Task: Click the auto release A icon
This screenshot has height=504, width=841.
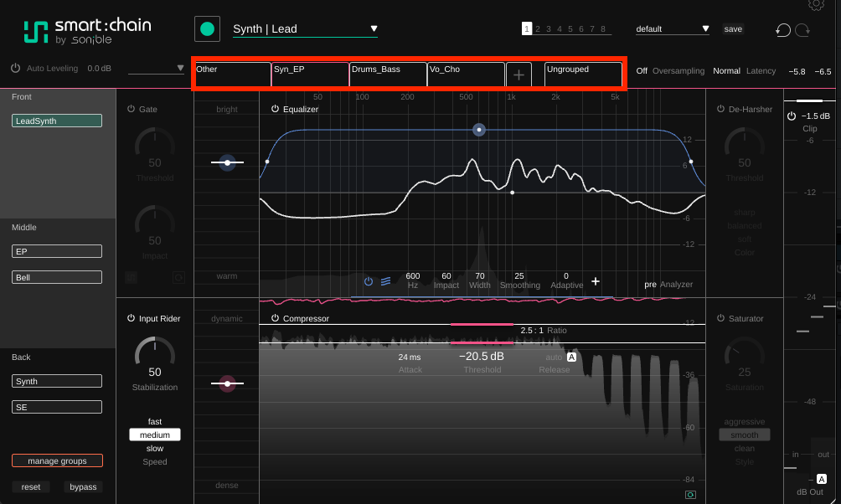Action: pyautogui.click(x=572, y=357)
